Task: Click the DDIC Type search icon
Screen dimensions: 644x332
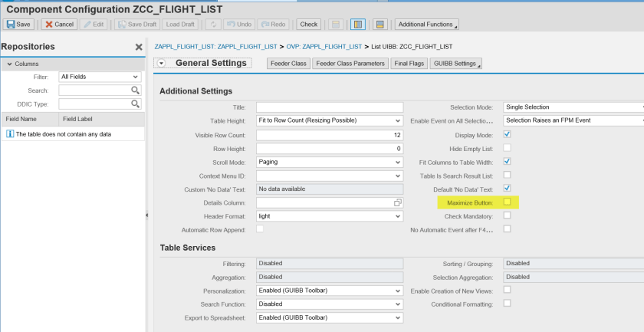Action: coord(136,104)
